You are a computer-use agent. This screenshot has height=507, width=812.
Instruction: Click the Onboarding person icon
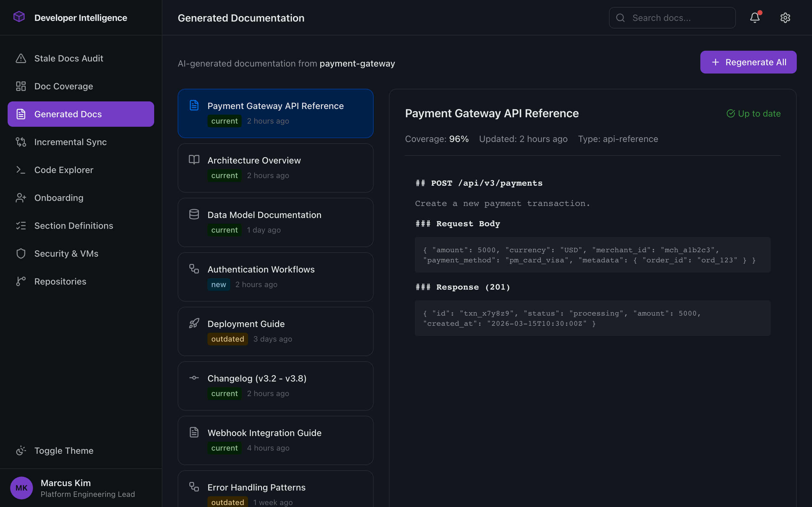point(21,197)
